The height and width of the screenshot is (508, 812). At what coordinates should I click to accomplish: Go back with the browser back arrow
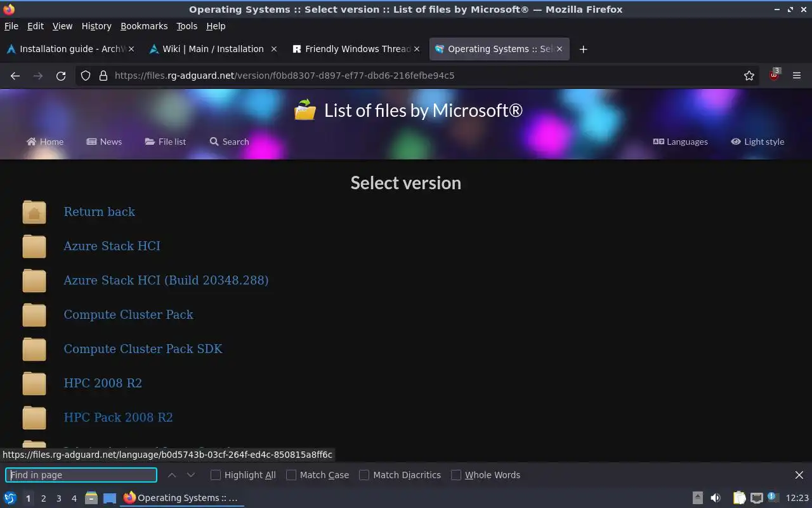(x=15, y=76)
